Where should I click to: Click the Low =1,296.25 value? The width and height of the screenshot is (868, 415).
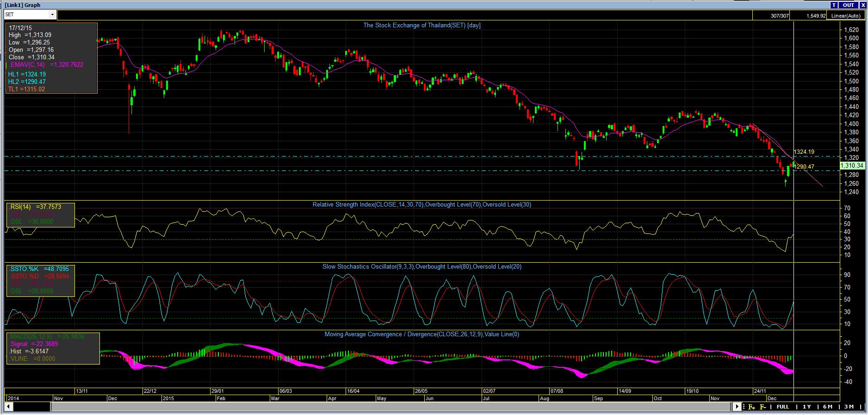coord(29,43)
